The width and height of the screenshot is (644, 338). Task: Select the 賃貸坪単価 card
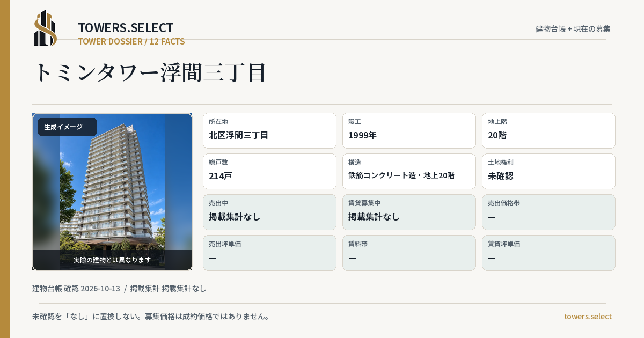(x=548, y=253)
